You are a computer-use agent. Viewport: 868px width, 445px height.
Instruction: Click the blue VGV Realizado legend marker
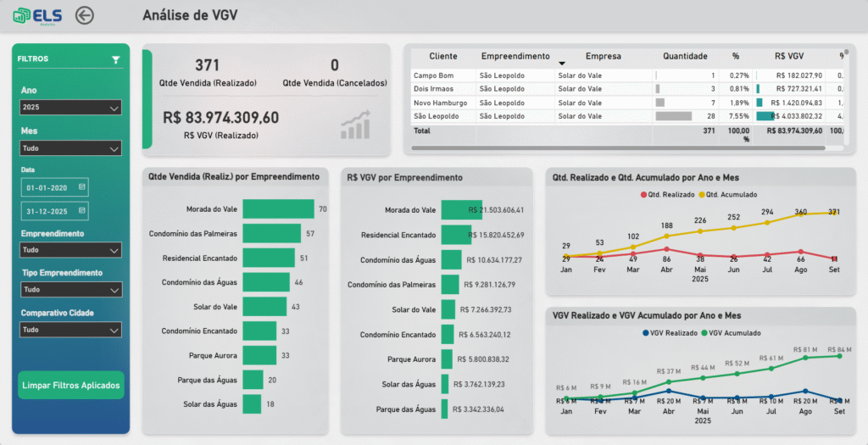647,333
